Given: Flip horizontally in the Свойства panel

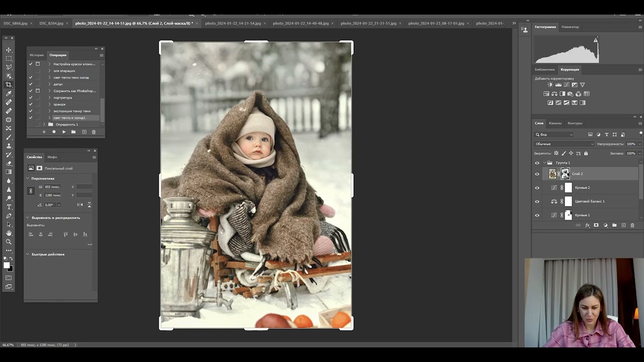Looking at the screenshot, I should pos(79,205).
